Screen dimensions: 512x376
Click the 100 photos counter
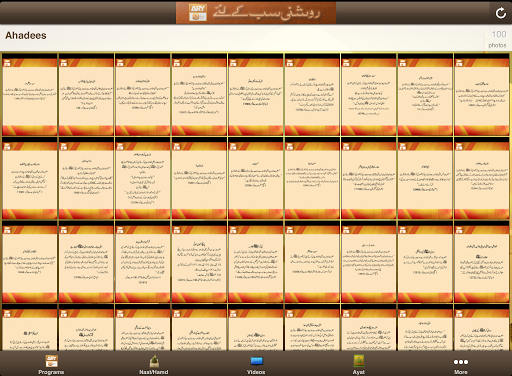498,39
